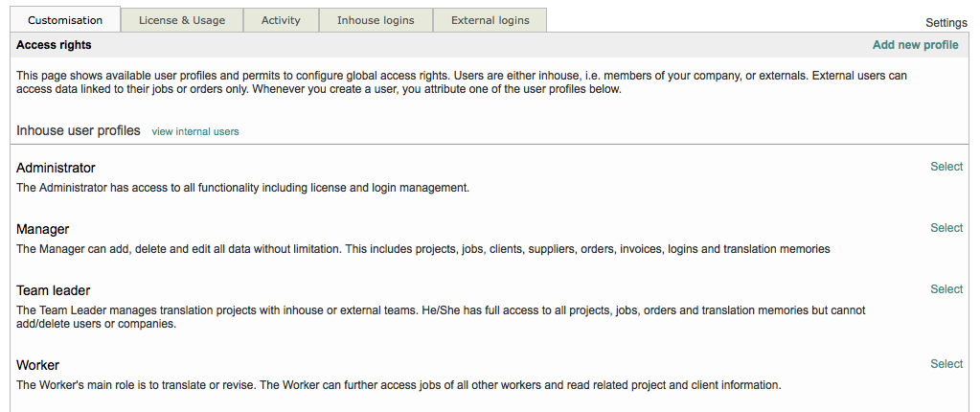Click the Add new profile link
Viewport: 980px width, 412px height.
click(915, 45)
